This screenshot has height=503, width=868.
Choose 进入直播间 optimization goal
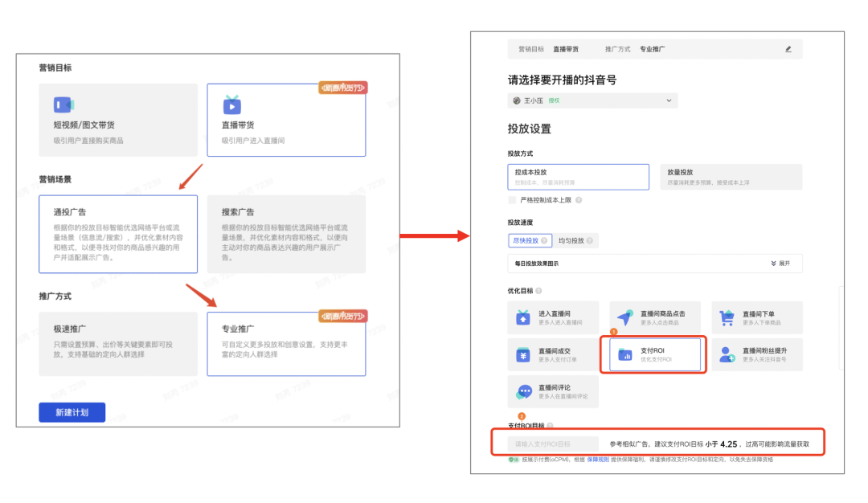[553, 317]
